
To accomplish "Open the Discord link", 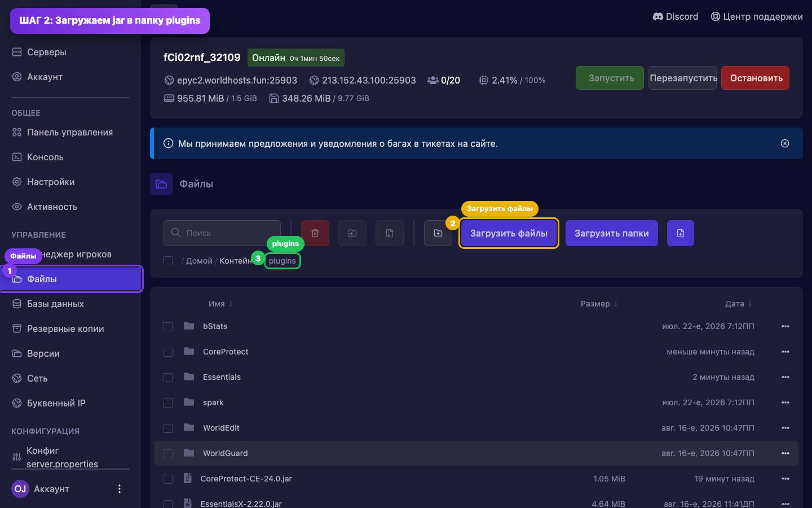I will click(675, 16).
